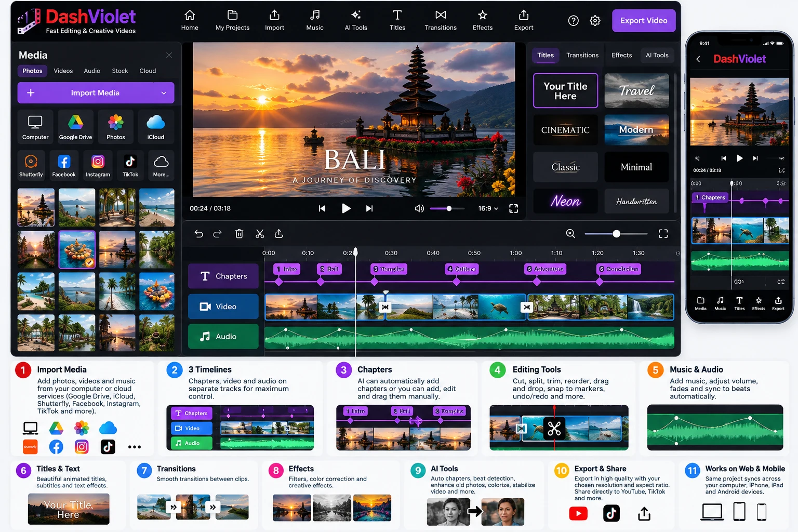Image resolution: width=798 pixels, height=532 pixels.
Task: Switch to the Videos tab in the Media panel
Action: click(63, 71)
